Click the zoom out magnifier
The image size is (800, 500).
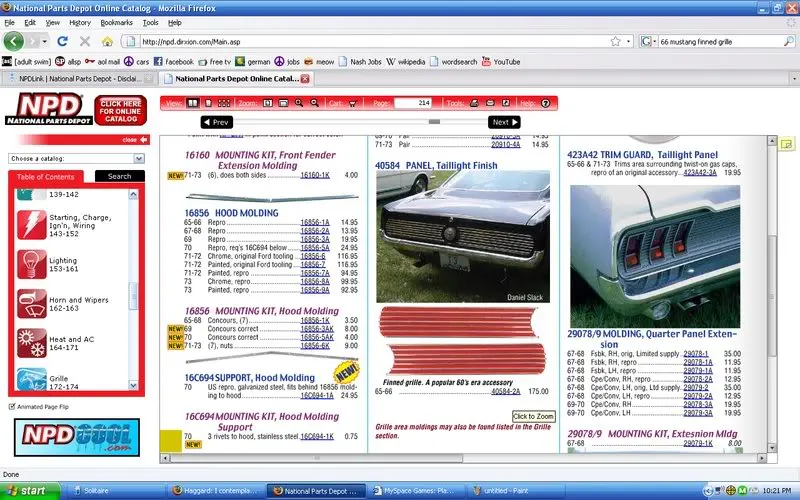click(315, 103)
